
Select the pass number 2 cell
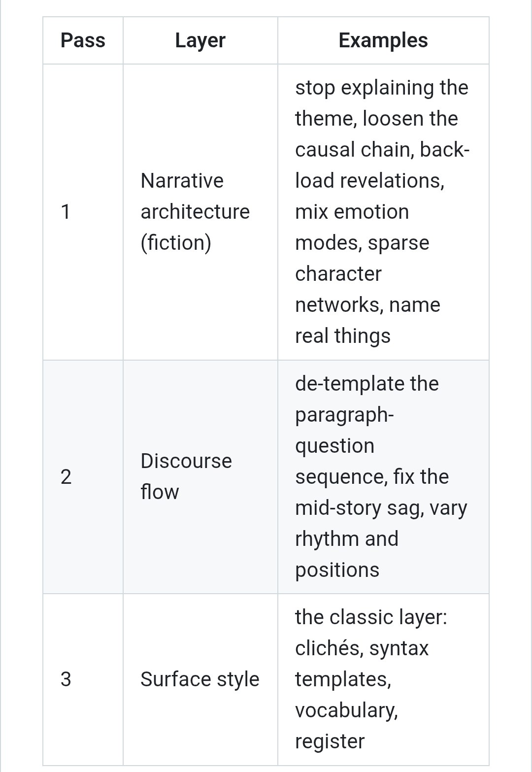(83, 477)
